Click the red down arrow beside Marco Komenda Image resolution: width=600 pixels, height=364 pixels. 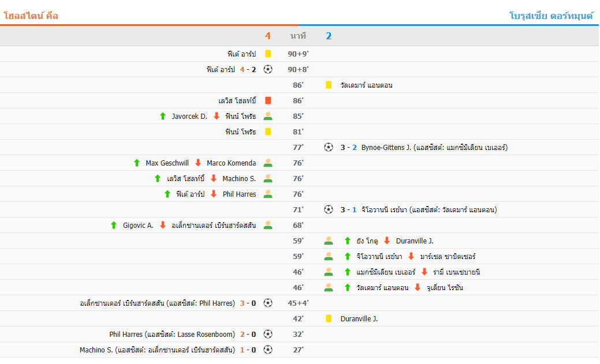pos(197,163)
